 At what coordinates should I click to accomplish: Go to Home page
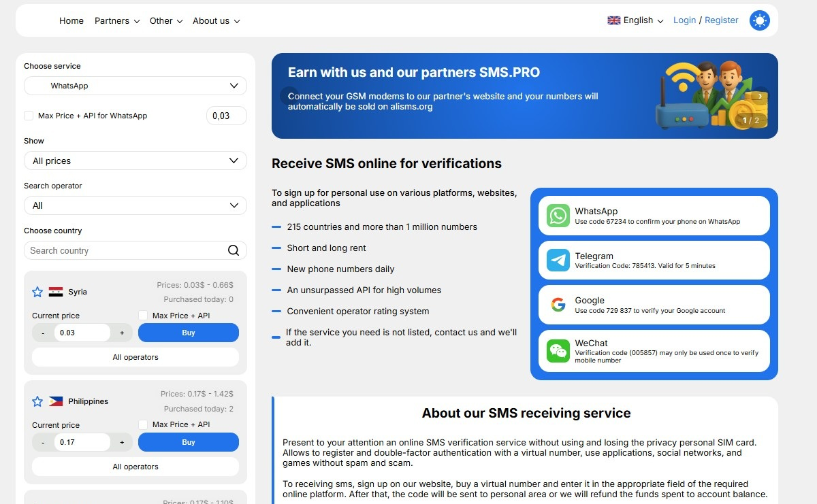(71, 21)
